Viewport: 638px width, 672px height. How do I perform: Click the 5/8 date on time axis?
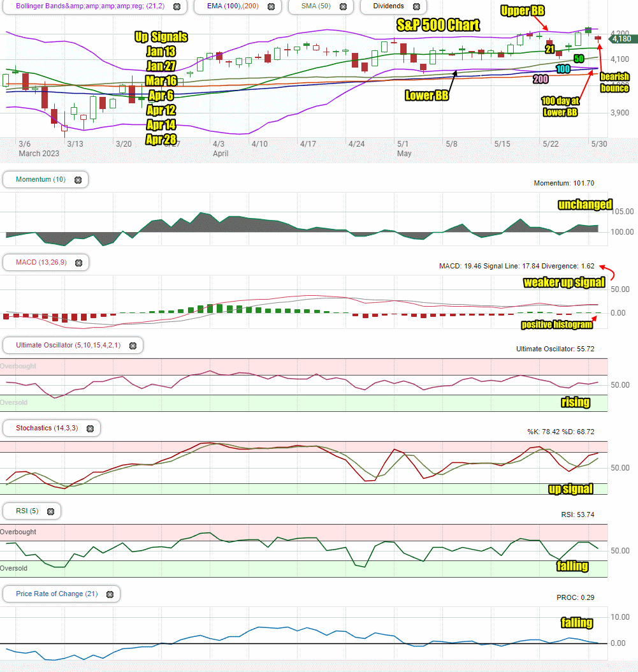452,144
